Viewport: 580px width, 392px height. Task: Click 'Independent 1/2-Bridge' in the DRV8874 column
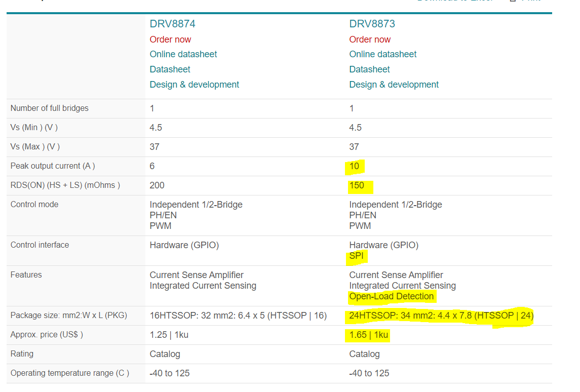click(196, 205)
